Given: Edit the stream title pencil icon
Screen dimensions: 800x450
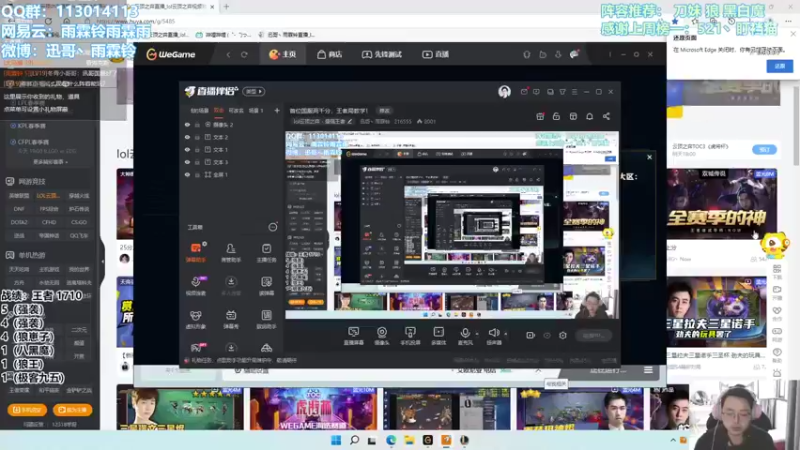Looking at the screenshot, I should coord(349,121).
